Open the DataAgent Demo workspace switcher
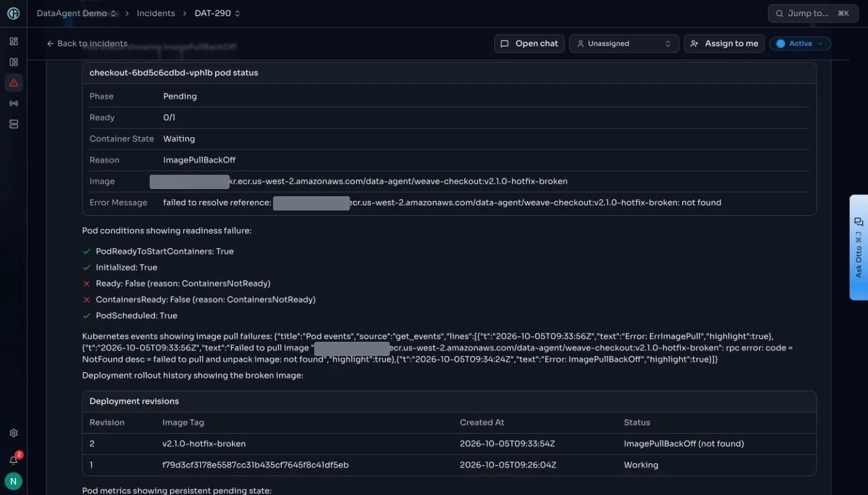This screenshot has width=868, height=495. pyautogui.click(x=76, y=13)
